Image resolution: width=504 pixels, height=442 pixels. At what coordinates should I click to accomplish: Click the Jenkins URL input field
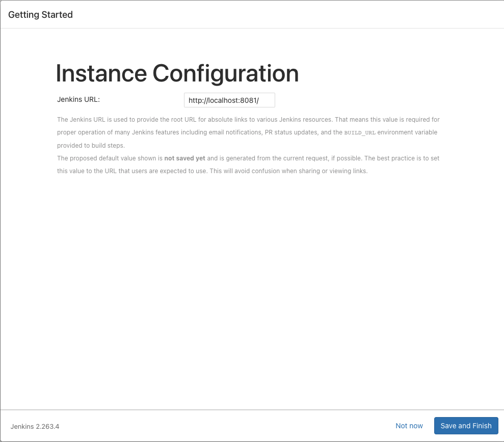(x=229, y=100)
